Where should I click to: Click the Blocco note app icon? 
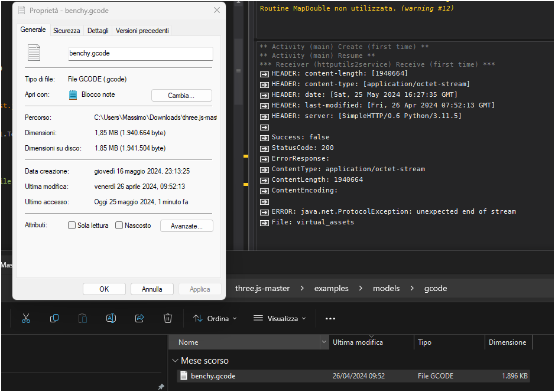[73, 94]
